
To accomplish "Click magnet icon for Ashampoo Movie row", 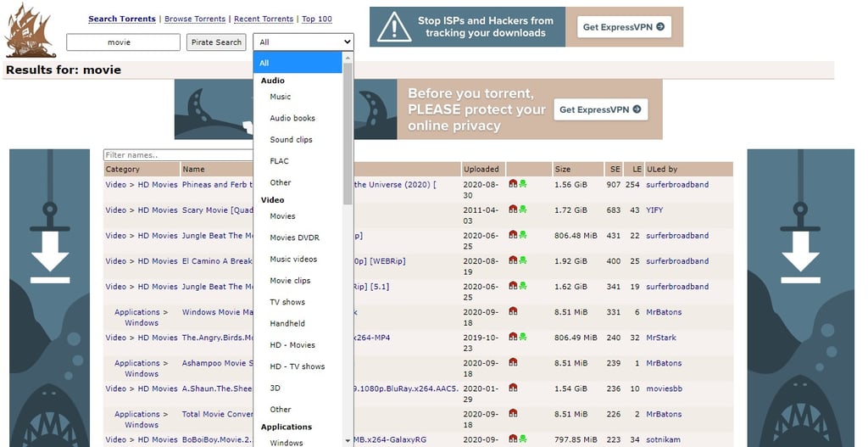I will tap(513, 362).
